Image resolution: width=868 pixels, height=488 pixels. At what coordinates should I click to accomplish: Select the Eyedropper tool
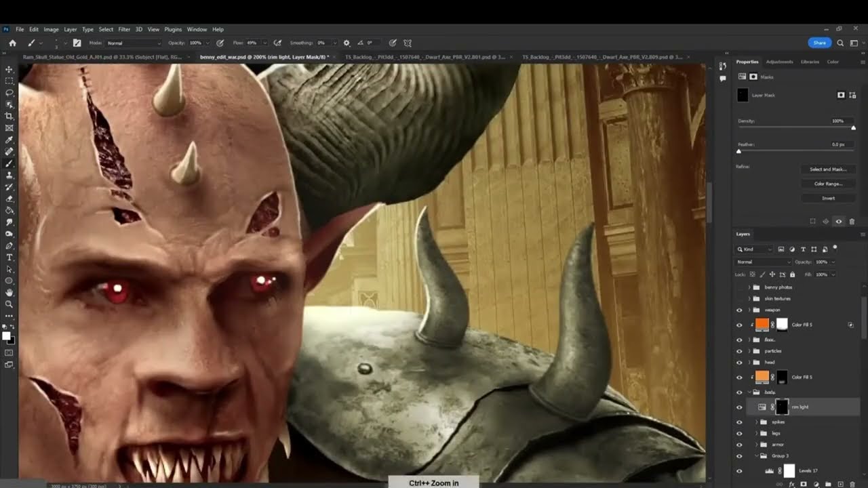(9, 140)
